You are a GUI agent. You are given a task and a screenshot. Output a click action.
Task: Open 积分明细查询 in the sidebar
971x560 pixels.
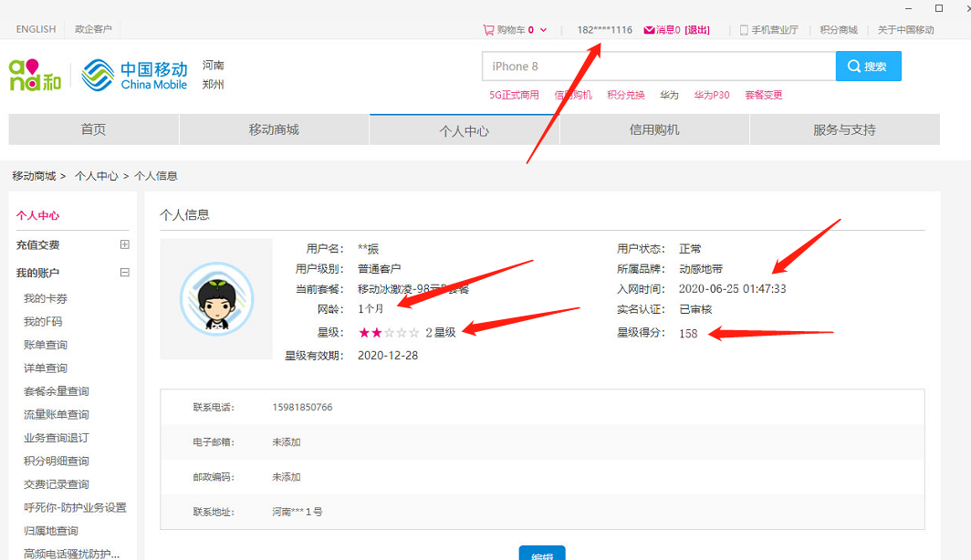(x=57, y=461)
